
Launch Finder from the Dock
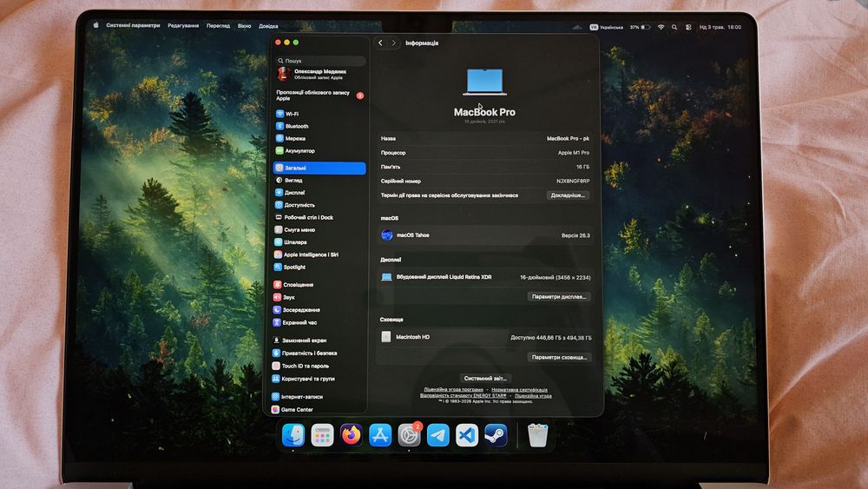[293, 435]
